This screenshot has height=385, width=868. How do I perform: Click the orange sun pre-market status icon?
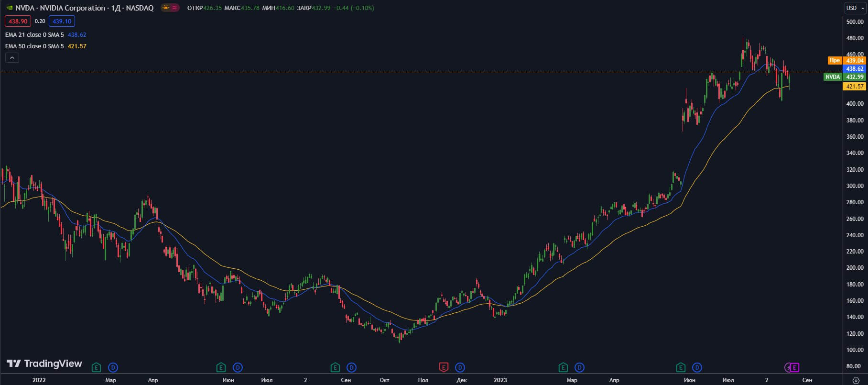pos(165,8)
